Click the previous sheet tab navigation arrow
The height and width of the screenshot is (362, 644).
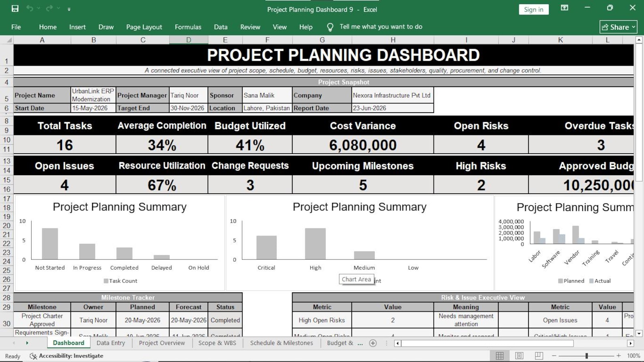coord(14,343)
